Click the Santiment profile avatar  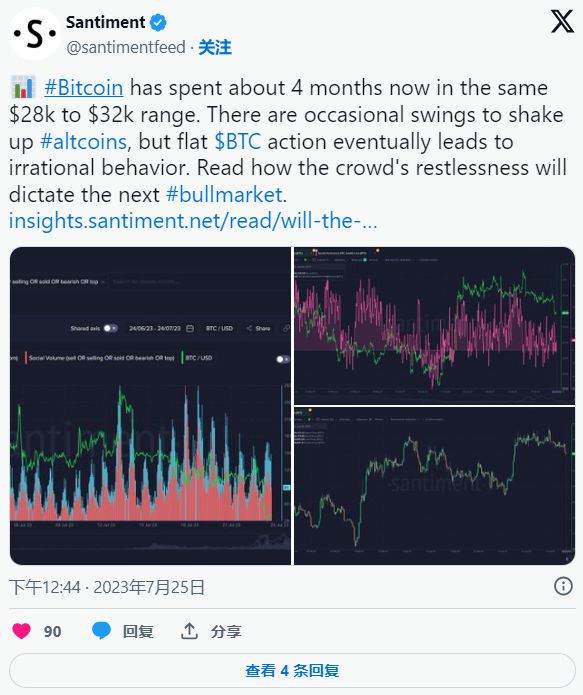pos(35,34)
